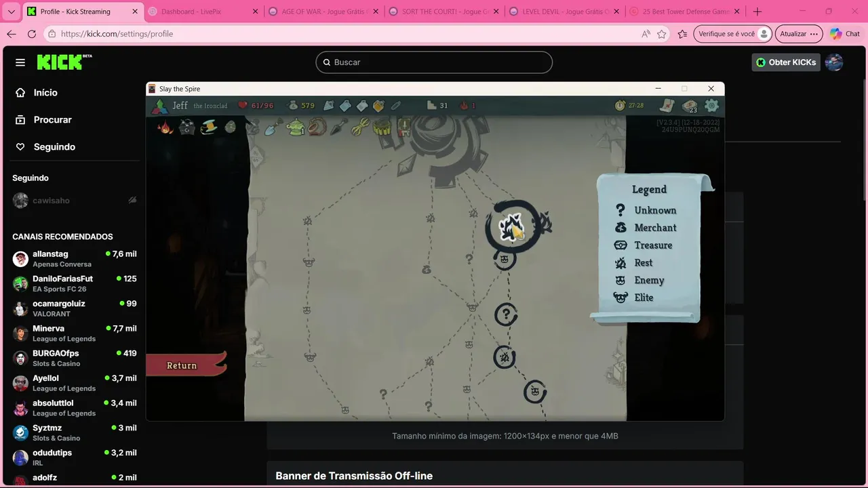Add page to favorites star icon

tap(662, 34)
